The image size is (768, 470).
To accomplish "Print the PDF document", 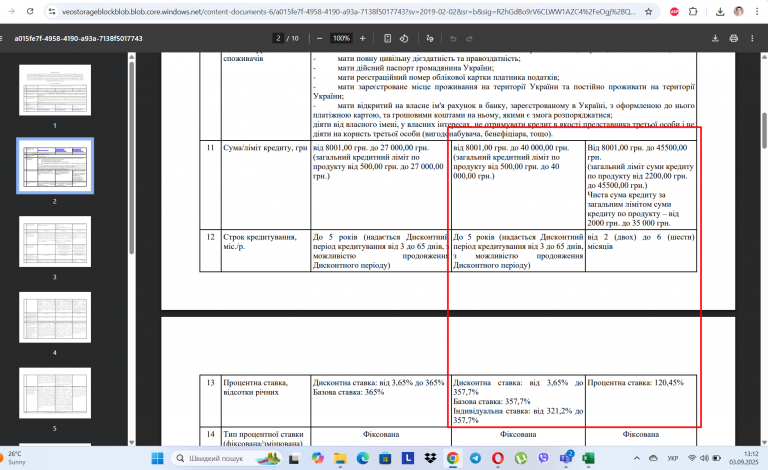I will coord(734,38).
